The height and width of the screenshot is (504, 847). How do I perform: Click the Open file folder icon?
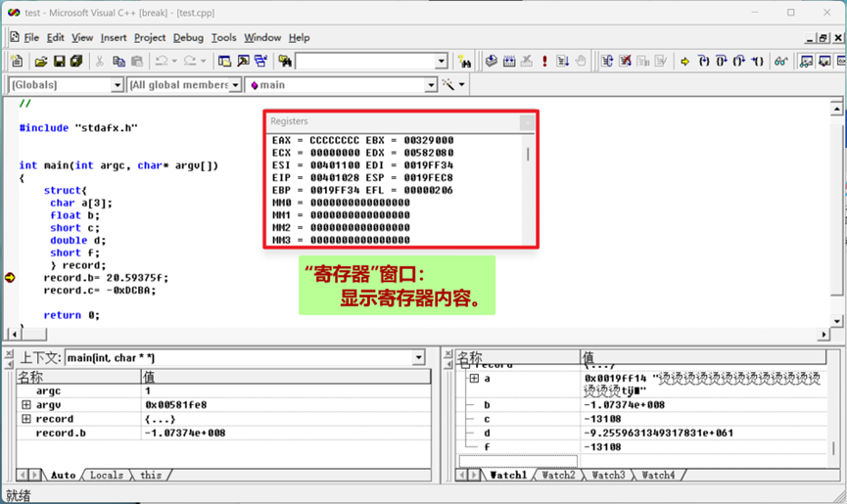(x=40, y=61)
